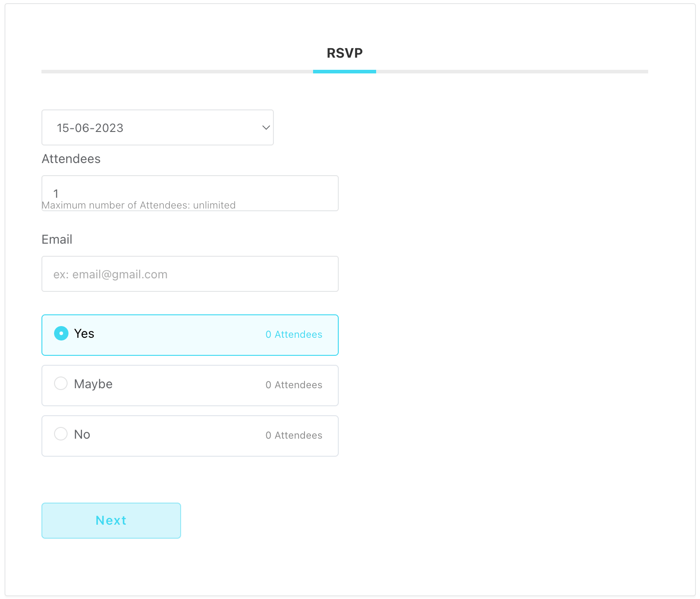
Task: Click into the Email input field
Action: point(190,274)
